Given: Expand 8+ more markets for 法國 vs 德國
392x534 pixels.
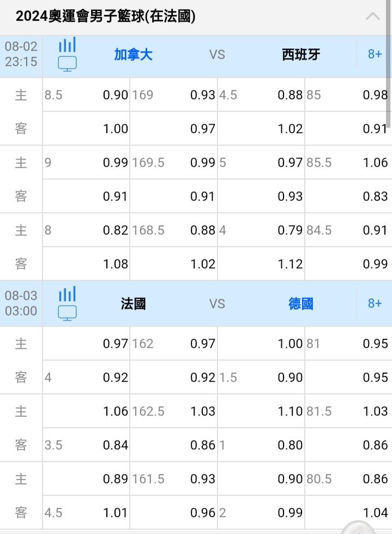Looking at the screenshot, I should click(x=375, y=303).
